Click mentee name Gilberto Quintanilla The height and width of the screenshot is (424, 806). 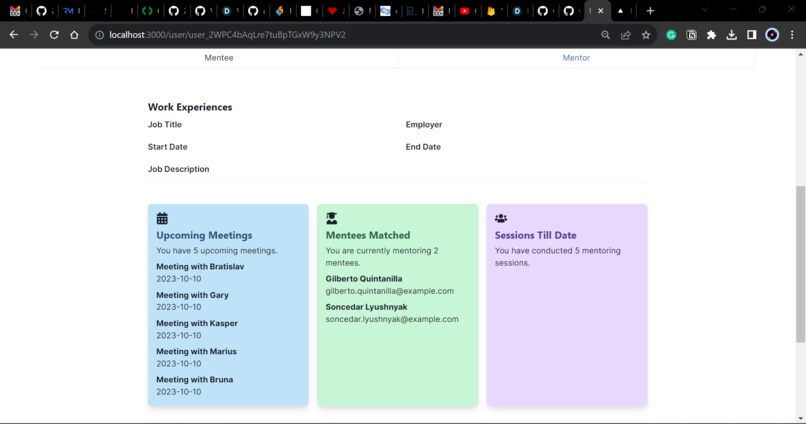pos(364,279)
